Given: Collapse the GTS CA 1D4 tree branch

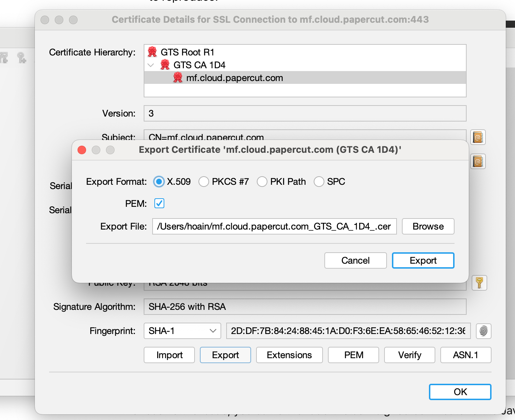Looking at the screenshot, I should 150,65.
